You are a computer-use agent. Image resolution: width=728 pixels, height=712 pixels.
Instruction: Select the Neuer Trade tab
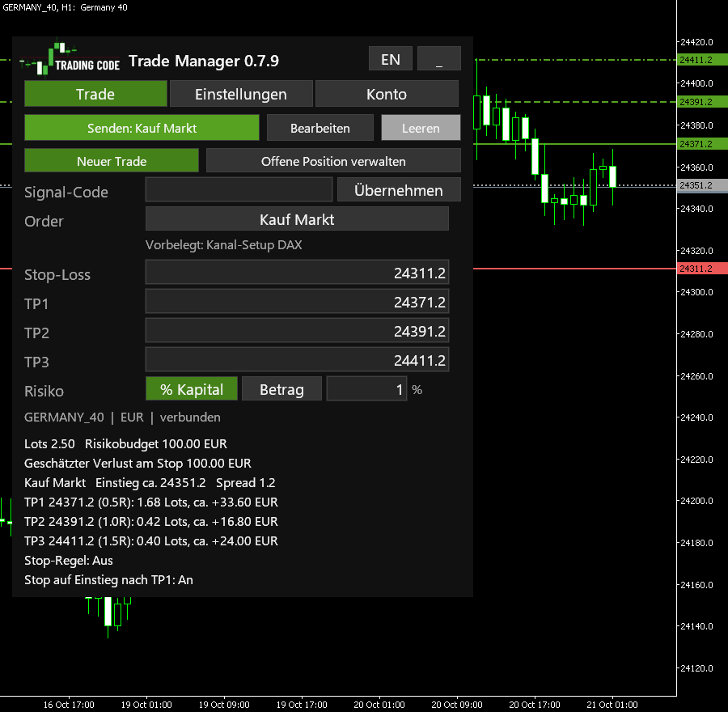(x=112, y=161)
